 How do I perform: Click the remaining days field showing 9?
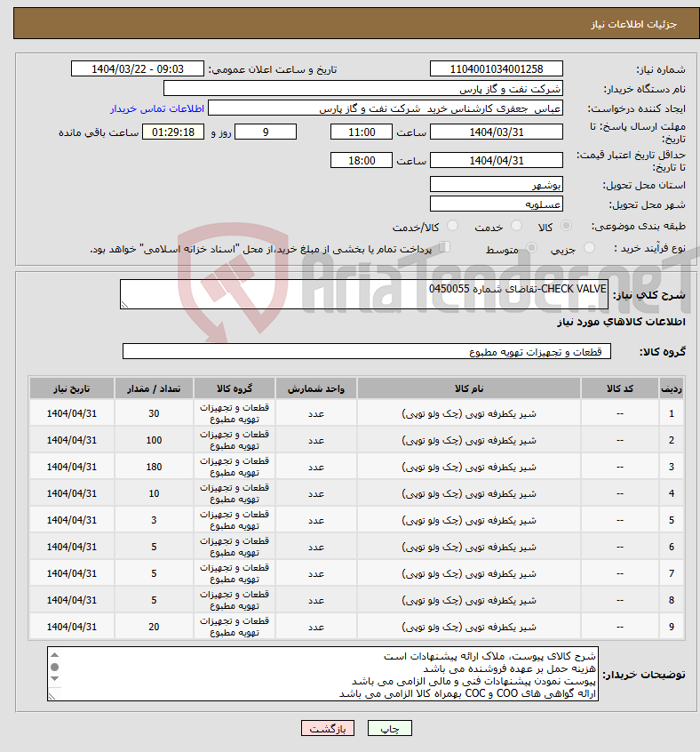(266, 132)
